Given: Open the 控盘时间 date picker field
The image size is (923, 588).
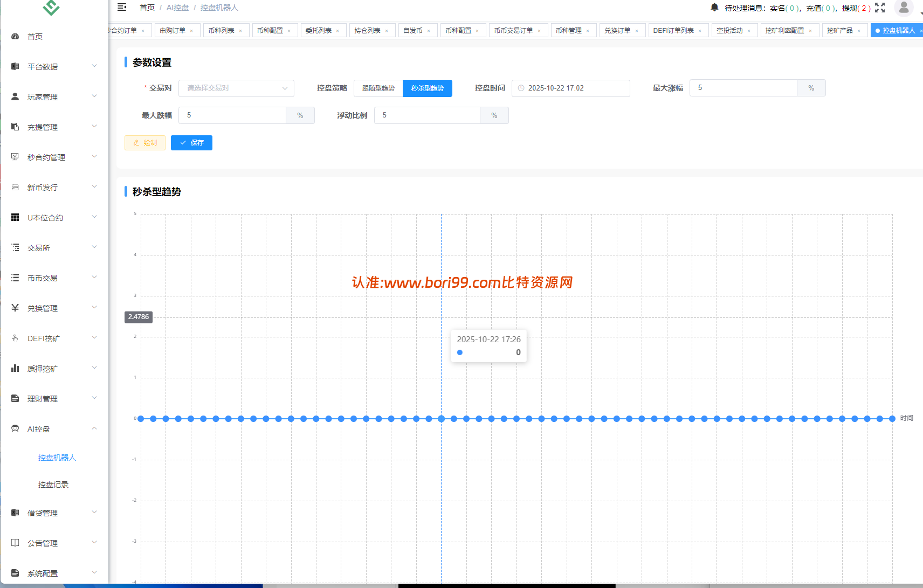Looking at the screenshot, I should 571,88.
